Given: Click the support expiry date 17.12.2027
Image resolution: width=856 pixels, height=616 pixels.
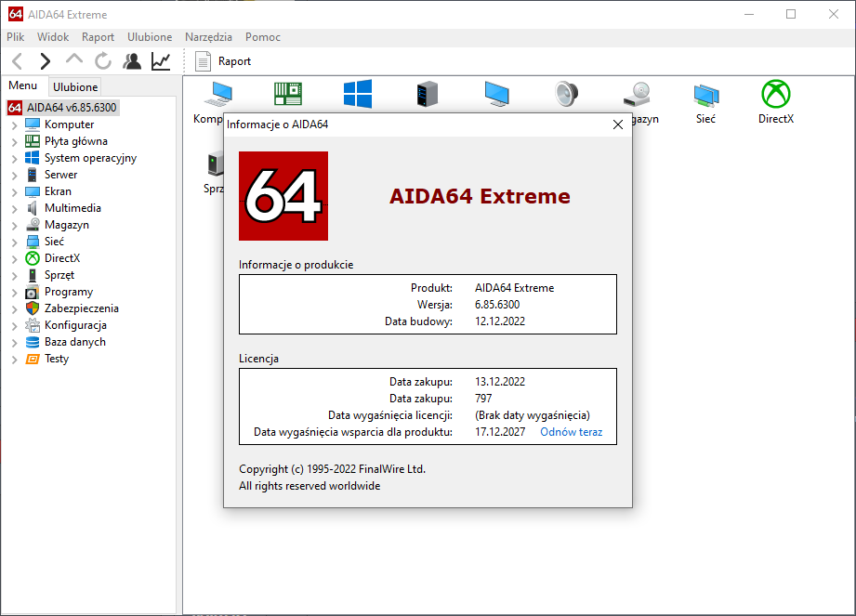Looking at the screenshot, I should coord(499,432).
